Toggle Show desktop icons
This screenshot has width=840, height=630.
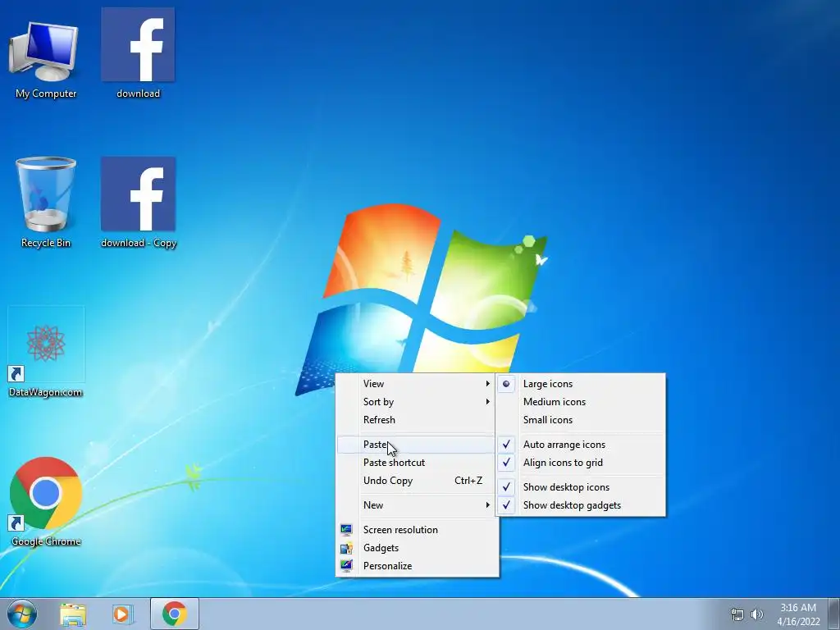pos(581,487)
